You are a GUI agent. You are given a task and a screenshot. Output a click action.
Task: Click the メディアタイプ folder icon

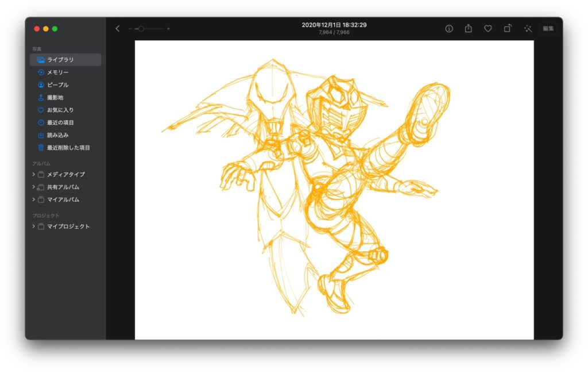[41, 175]
